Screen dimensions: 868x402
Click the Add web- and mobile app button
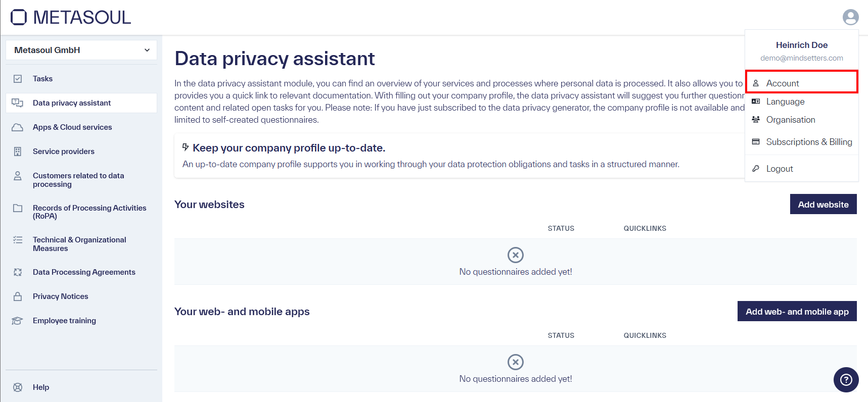[x=797, y=311]
